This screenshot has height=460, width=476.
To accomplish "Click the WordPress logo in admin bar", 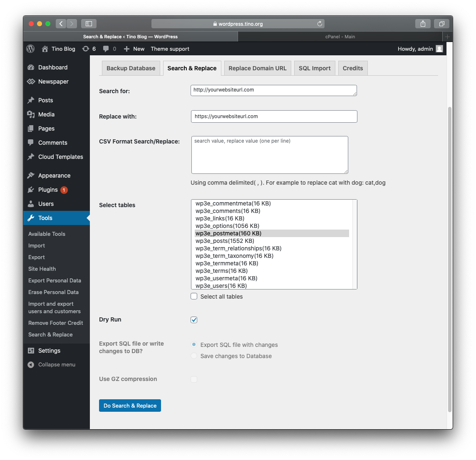I will (x=30, y=49).
